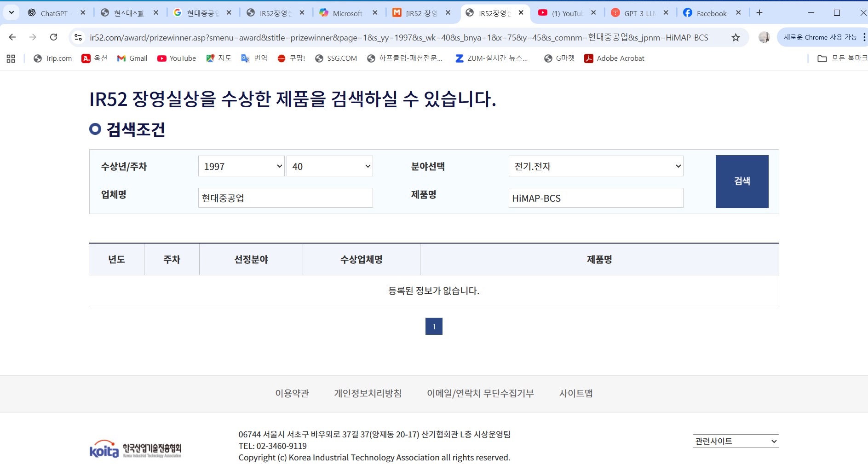Expand the 관련사이트 dropdown in footer
This screenshot has height=471, width=868.
coord(736,441)
